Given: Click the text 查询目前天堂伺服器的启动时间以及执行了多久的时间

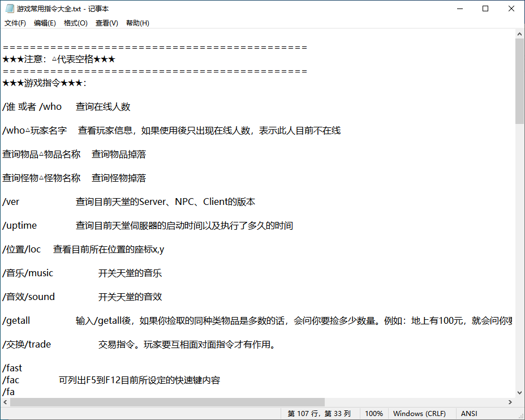Looking at the screenshot, I should (x=184, y=226).
